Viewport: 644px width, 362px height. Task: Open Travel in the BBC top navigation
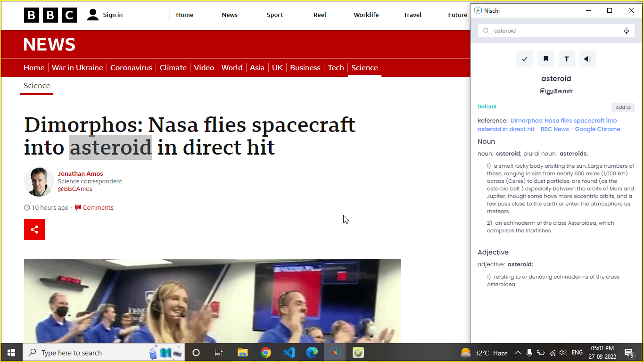[413, 15]
